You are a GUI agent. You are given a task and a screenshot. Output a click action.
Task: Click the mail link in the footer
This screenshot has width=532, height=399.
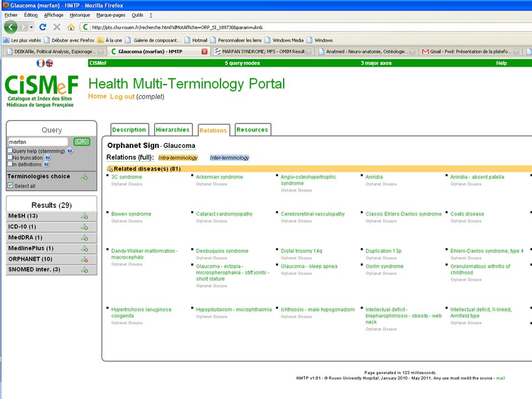[x=500, y=378]
